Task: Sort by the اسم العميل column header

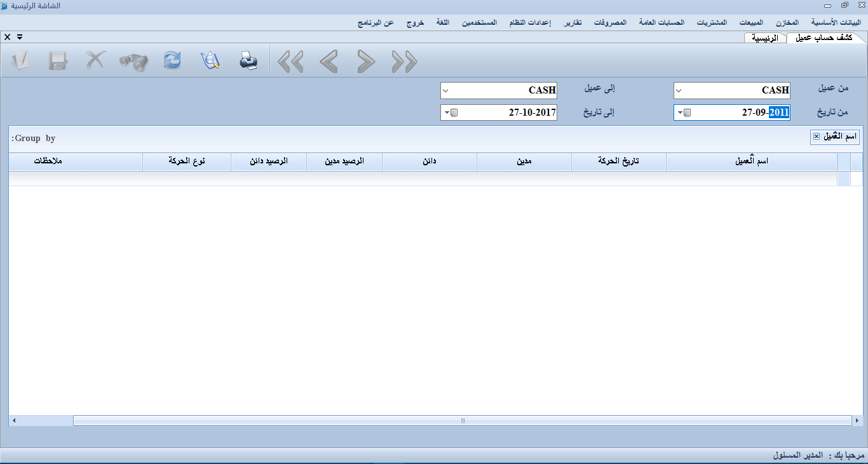Action: click(752, 162)
